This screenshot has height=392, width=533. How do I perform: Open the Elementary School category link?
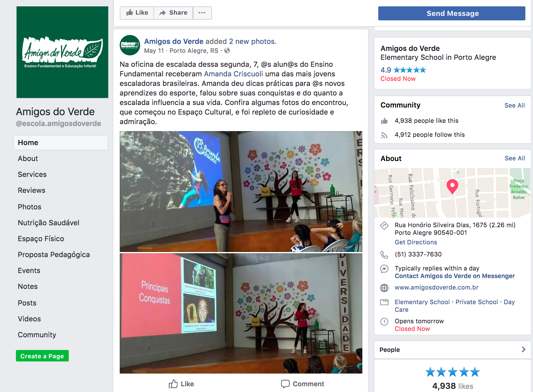(x=422, y=302)
